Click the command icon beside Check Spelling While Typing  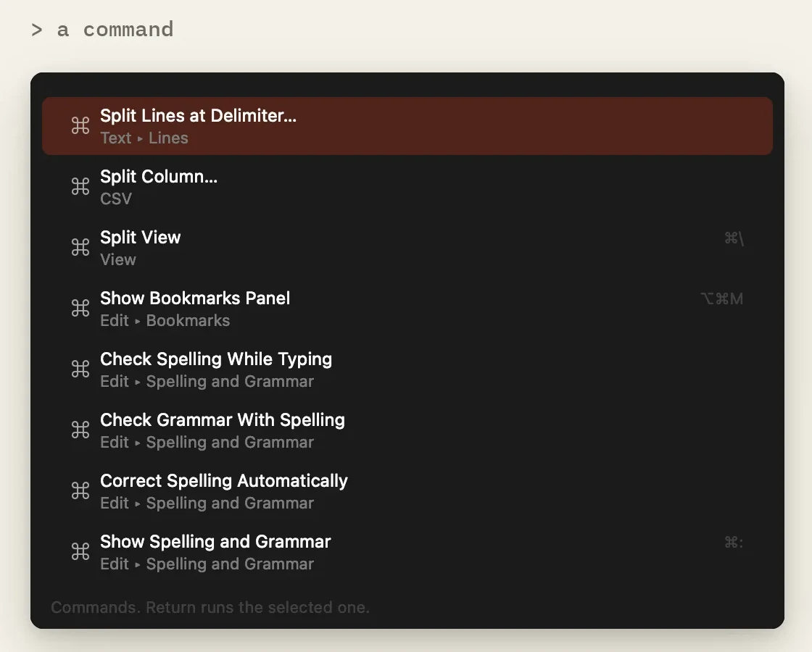80,369
